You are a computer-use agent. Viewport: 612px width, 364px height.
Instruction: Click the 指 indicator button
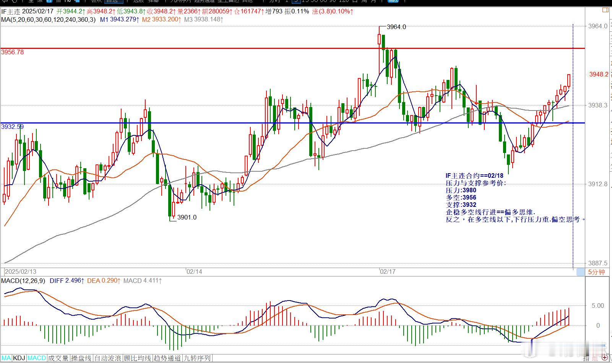coord(586,358)
